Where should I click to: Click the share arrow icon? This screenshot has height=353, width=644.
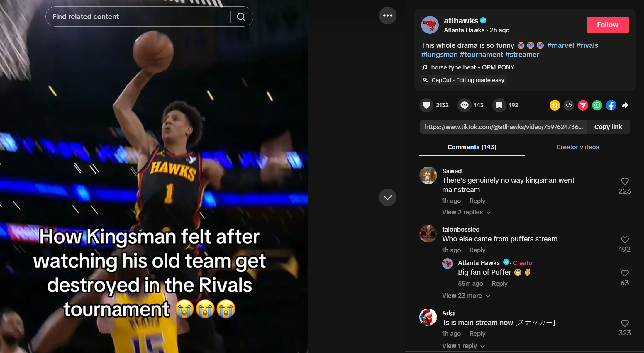(x=625, y=105)
